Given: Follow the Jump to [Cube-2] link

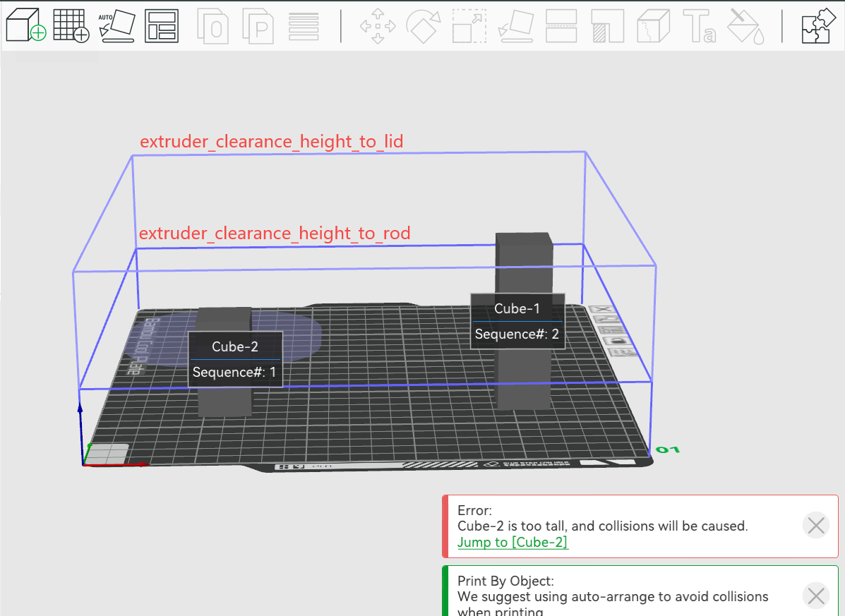Looking at the screenshot, I should (513, 542).
